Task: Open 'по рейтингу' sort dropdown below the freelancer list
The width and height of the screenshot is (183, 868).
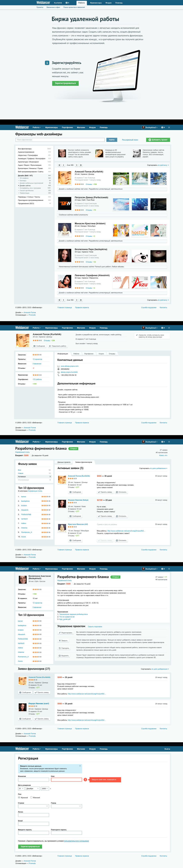Action: click(163, 300)
